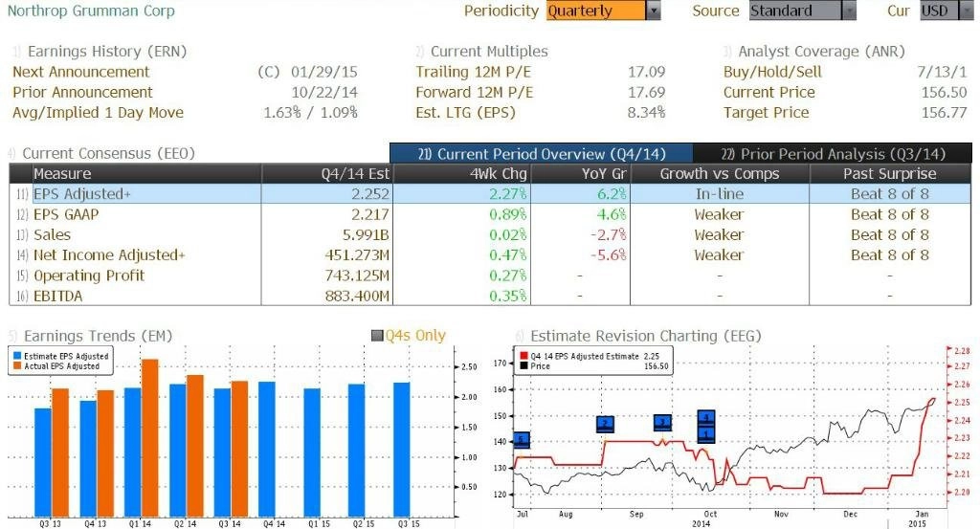Screen dimensions: 980x529
Task: Select the EBITDA row
Action: tap(490, 296)
